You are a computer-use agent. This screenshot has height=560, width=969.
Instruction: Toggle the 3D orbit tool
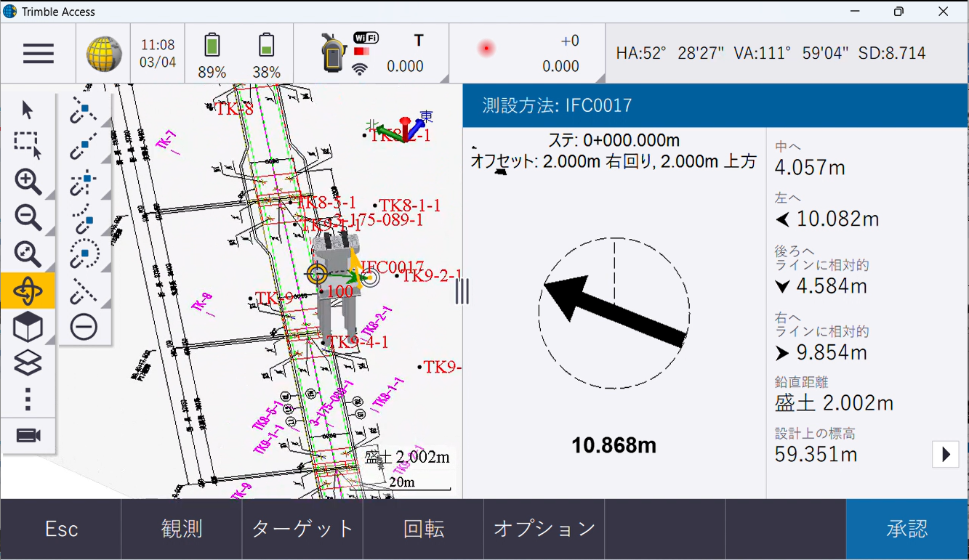pyautogui.click(x=28, y=291)
